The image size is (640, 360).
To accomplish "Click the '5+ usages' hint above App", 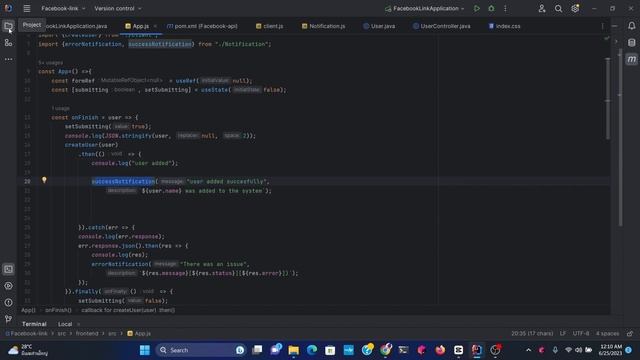I will (x=51, y=63).
